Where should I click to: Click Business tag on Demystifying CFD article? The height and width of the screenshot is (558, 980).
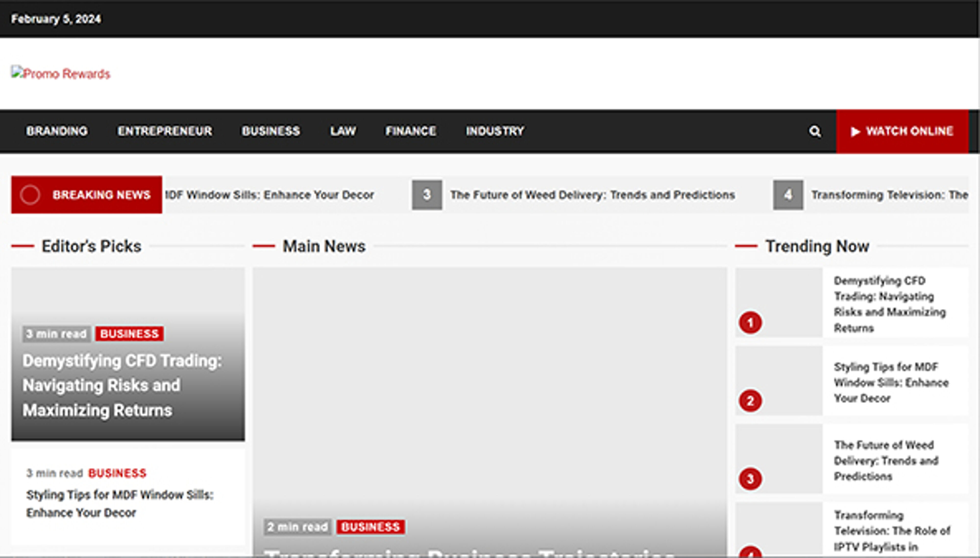129,334
